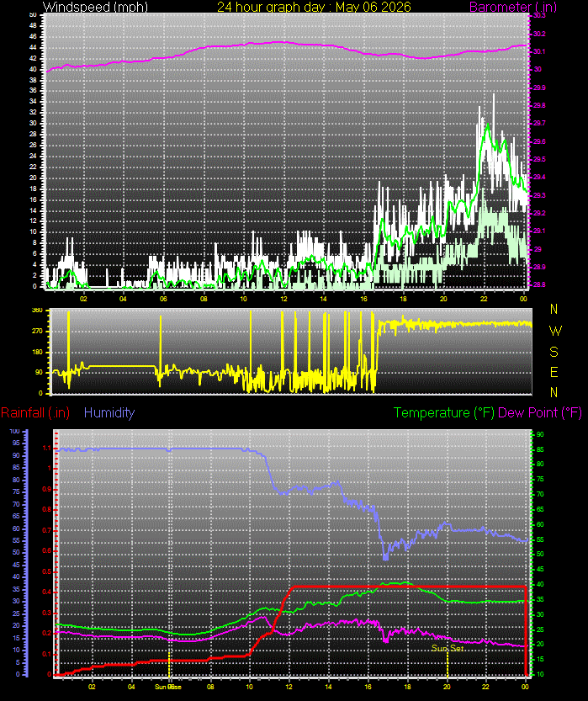Click the "Sun Rise" label on lower time axis
The image size is (588, 701).
click(x=168, y=687)
